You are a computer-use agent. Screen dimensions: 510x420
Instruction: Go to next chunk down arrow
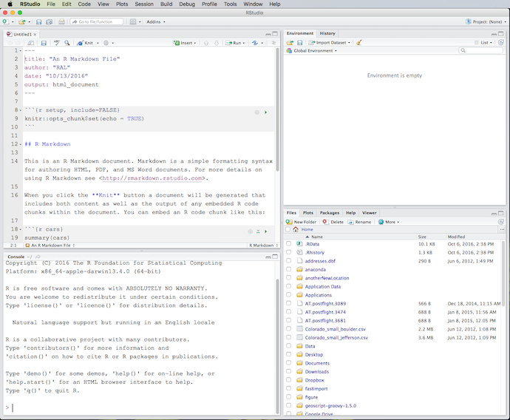[217, 43]
